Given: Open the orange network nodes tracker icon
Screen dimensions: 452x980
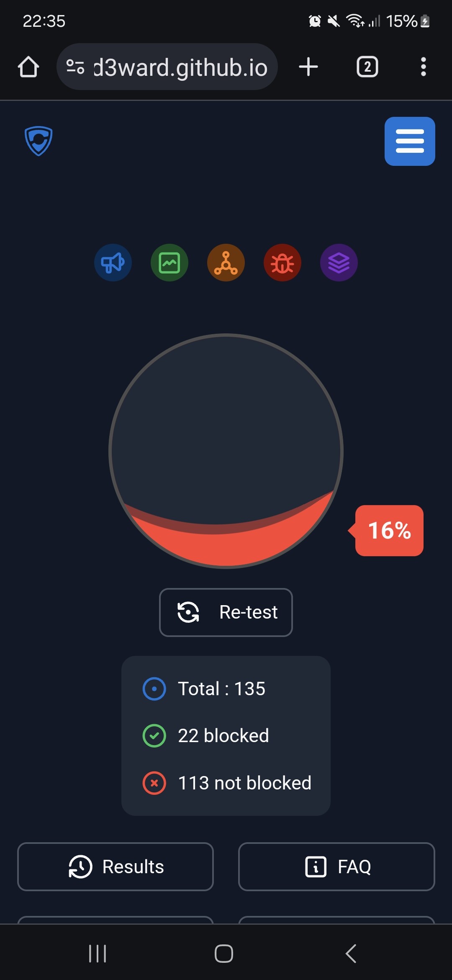Looking at the screenshot, I should (226, 263).
